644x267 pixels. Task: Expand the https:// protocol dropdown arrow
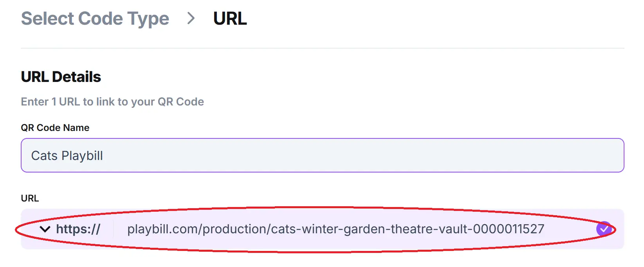point(45,229)
